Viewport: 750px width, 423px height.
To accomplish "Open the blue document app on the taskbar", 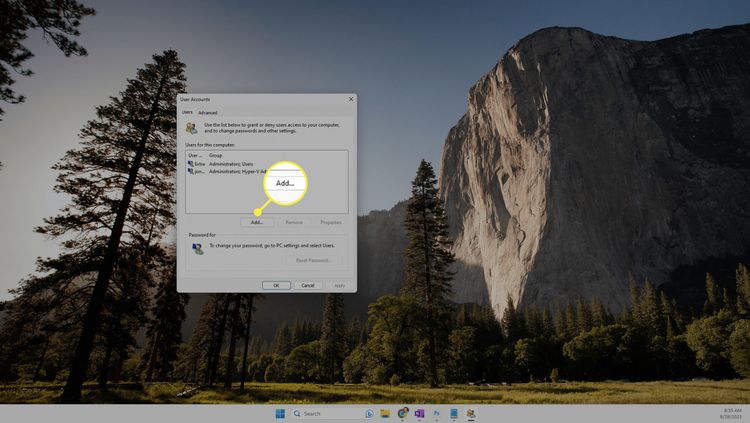I will click(453, 413).
